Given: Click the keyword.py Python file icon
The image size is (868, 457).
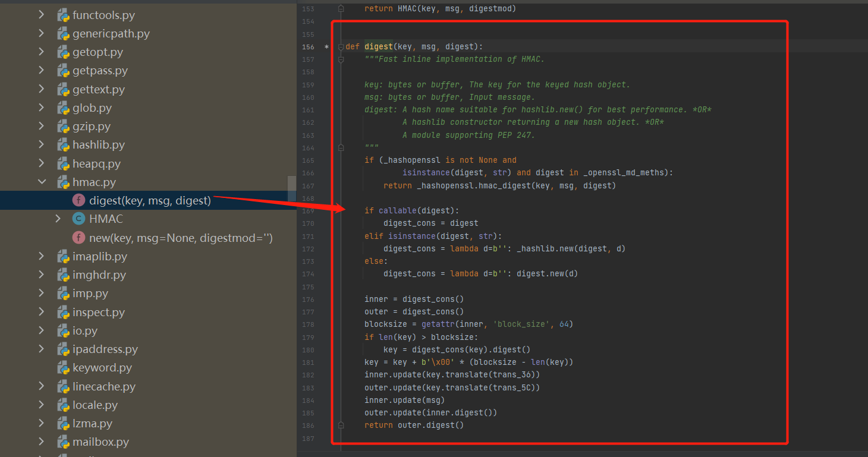Looking at the screenshot, I should click(x=63, y=367).
